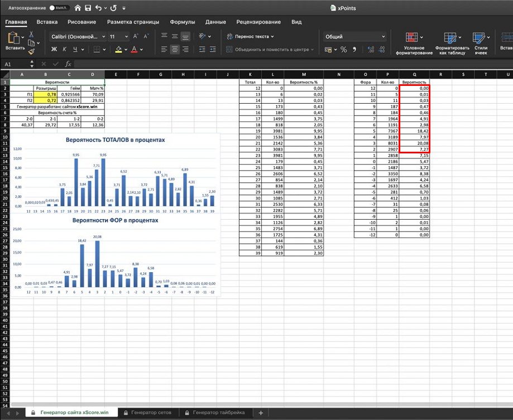Screen dimensions: 513x420
Task: Switch to the Данные ribbon tab
Action: click(x=215, y=22)
